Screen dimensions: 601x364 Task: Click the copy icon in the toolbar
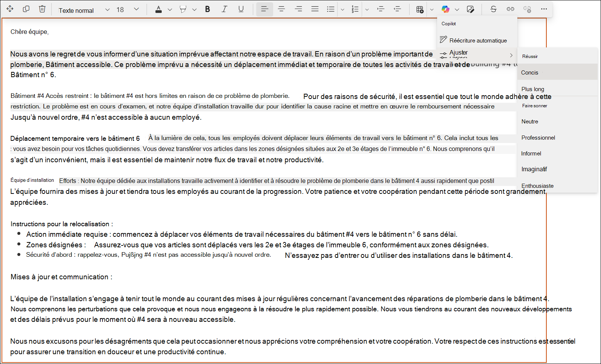26,9
